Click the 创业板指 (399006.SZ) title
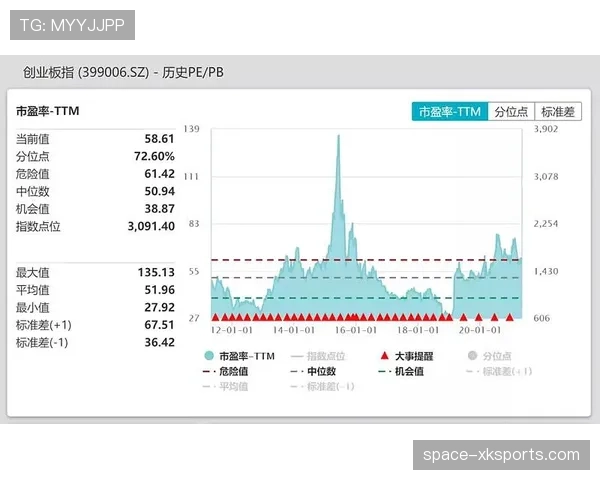Screen dimensions: 600x480 pyautogui.click(x=86, y=73)
